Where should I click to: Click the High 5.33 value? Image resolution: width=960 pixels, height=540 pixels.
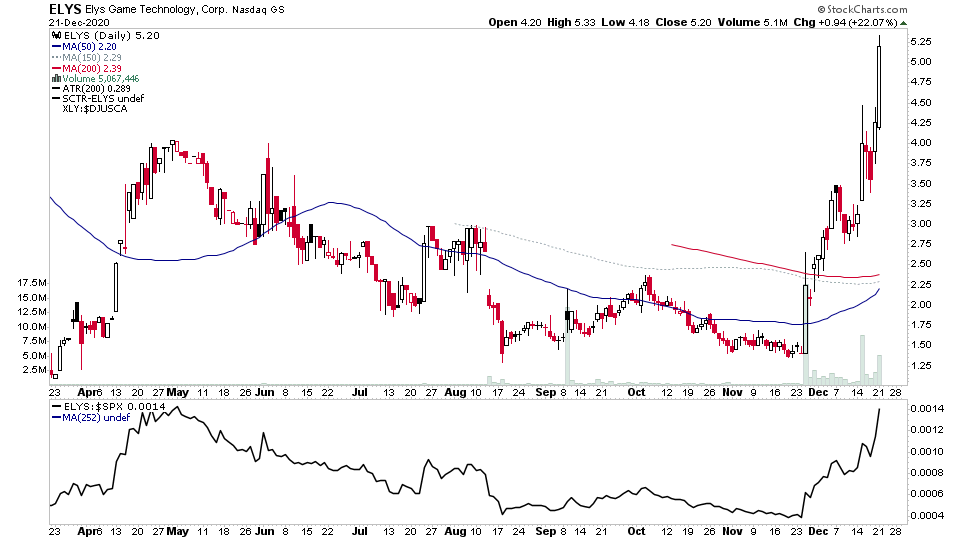(571, 22)
